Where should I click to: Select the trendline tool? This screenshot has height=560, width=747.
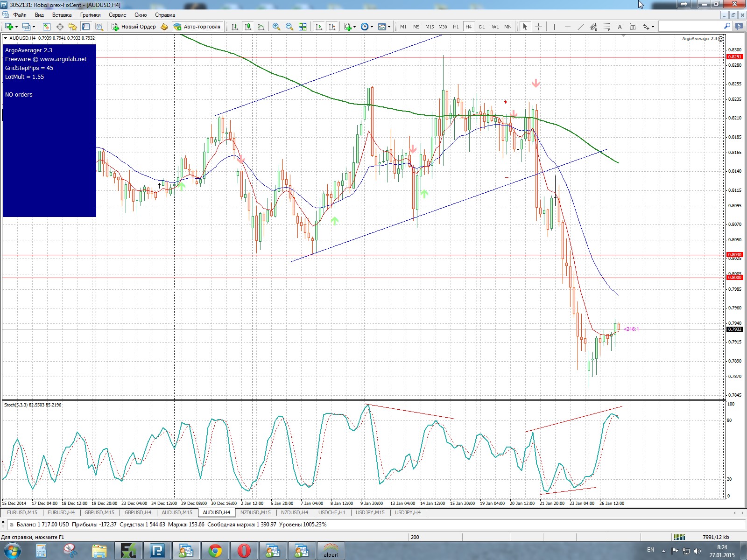(580, 27)
